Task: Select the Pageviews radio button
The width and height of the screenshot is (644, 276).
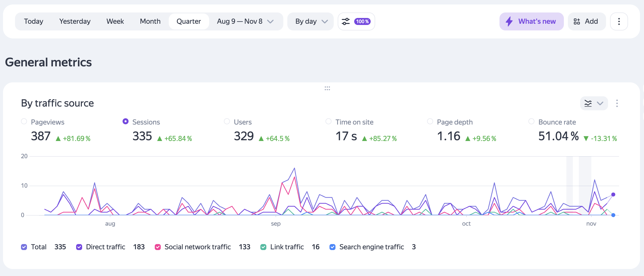Action: [x=24, y=122]
